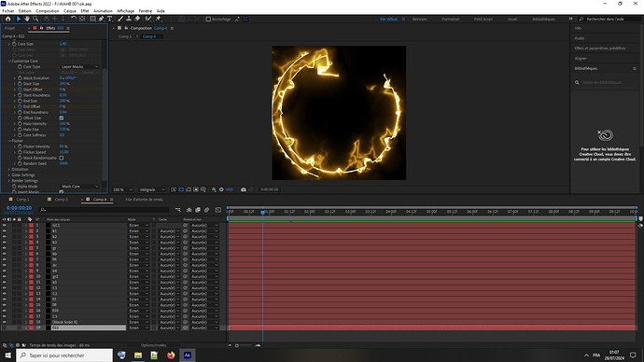Expand the Distortion property group
644x362 pixels.
click(x=9, y=169)
